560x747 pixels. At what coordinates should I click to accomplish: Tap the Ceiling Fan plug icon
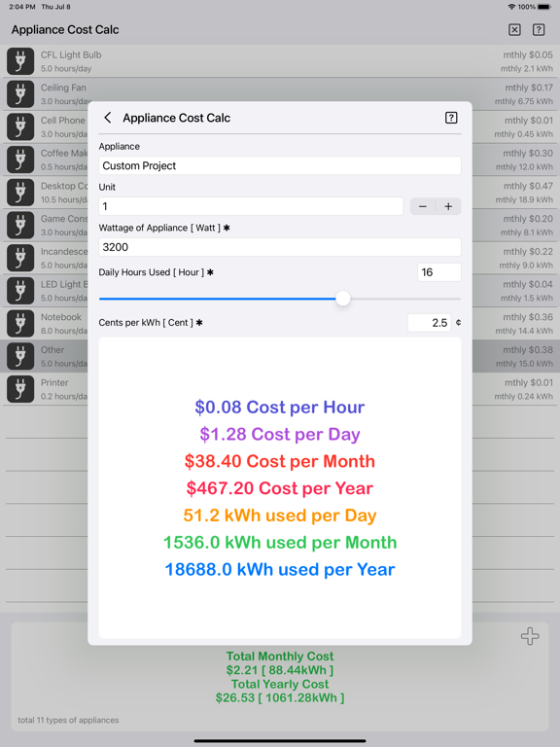20,93
